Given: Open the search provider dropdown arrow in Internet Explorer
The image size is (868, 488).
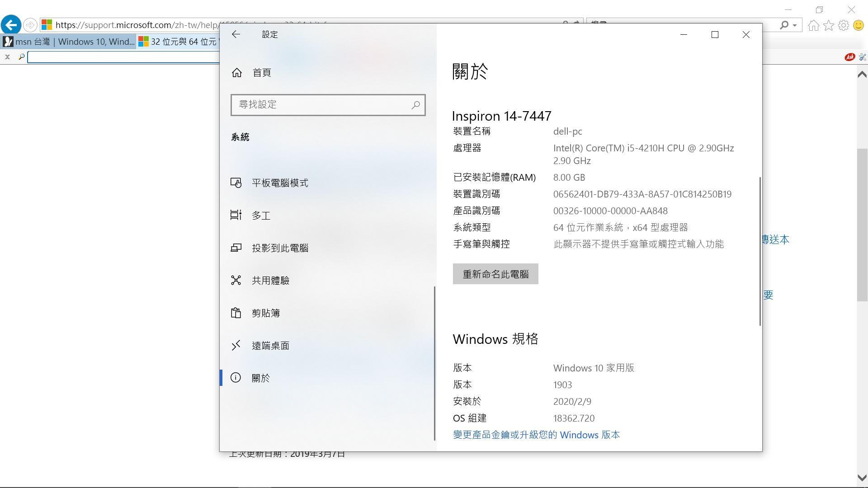Looking at the screenshot, I should [794, 25].
